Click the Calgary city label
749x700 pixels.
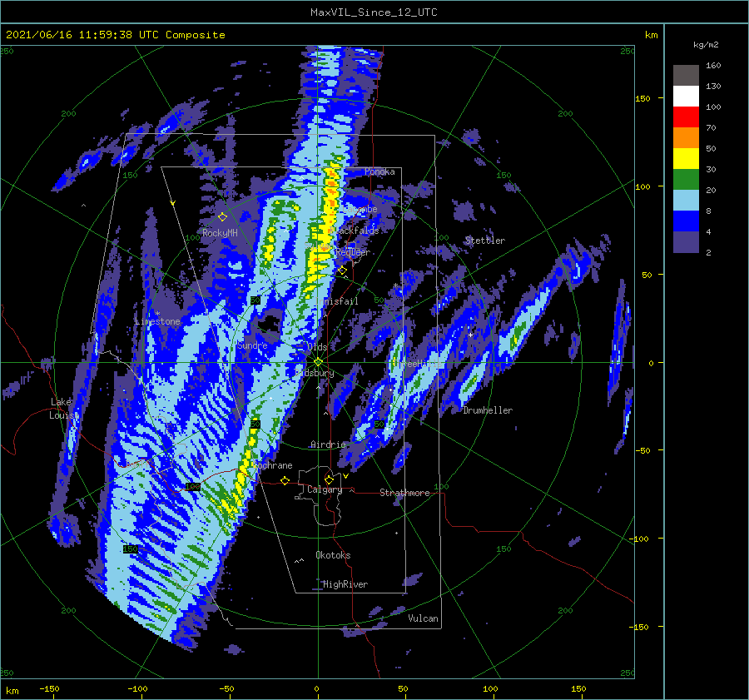click(325, 489)
